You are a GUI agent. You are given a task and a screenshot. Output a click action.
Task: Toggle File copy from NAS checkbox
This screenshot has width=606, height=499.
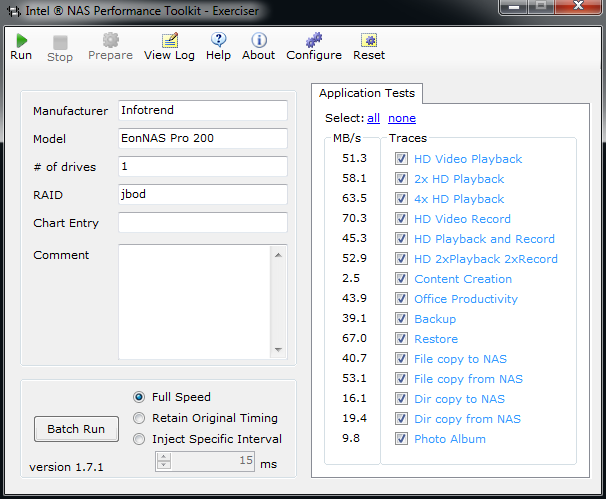[x=401, y=379]
